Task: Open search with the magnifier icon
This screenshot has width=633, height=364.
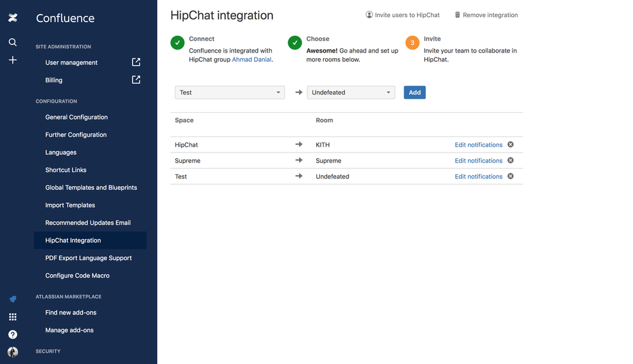Action: pos(13,42)
